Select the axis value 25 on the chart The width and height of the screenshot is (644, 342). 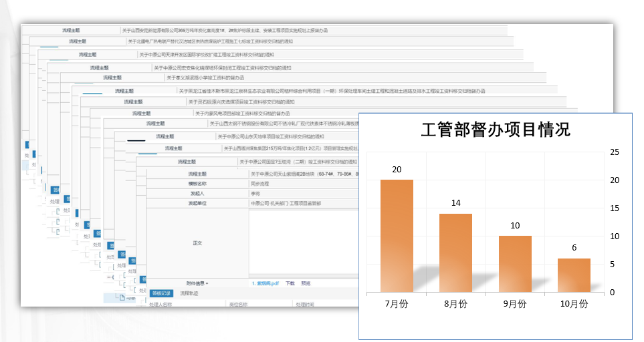pos(615,152)
